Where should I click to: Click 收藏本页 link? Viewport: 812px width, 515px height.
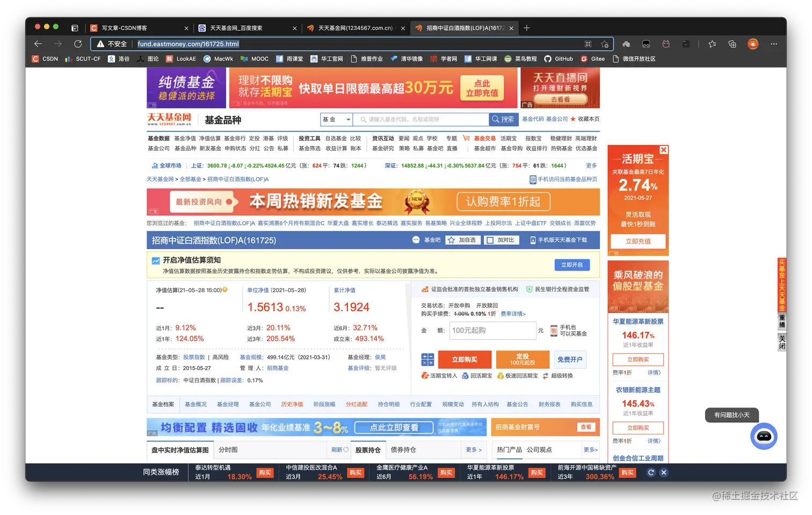point(589,119)
